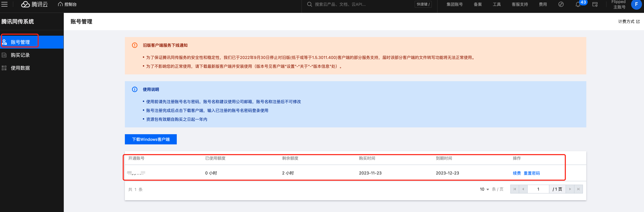Expand the 客服支持 menu
Viewport: 644px width, 212px height.
tap(519, 4)
